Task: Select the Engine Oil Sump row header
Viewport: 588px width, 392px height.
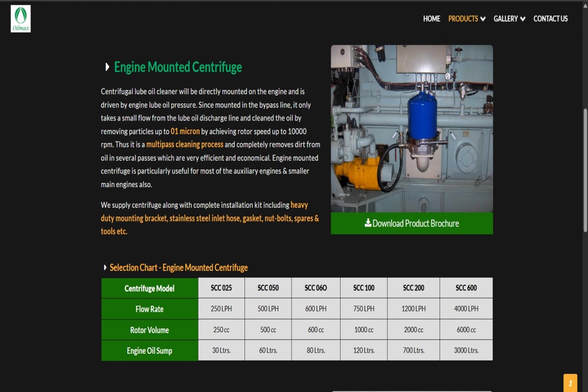Action: point(149,351)
